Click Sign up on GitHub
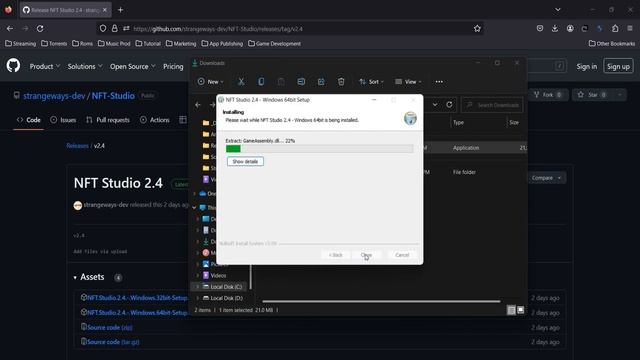 [618, 66]
